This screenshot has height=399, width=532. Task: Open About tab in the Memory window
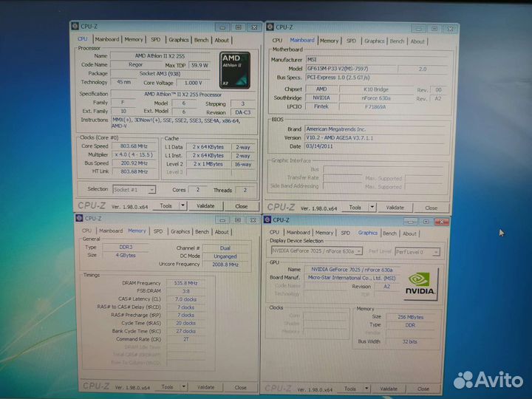(222, 232)
